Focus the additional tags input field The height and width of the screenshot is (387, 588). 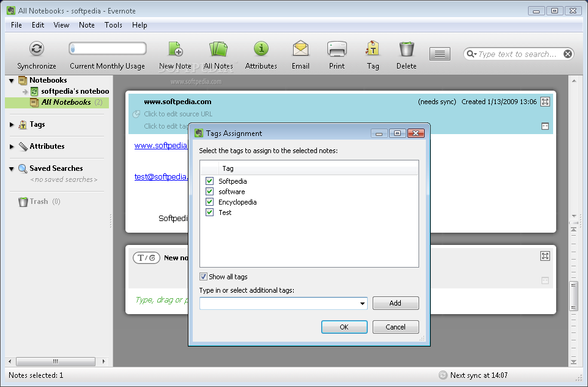coord(278,303)
